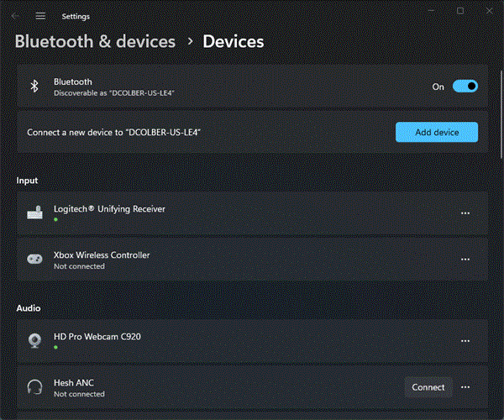This screenshot has height=420, width=504.
Task: Select Hesh ANC device name
Action: pos(74,383)
